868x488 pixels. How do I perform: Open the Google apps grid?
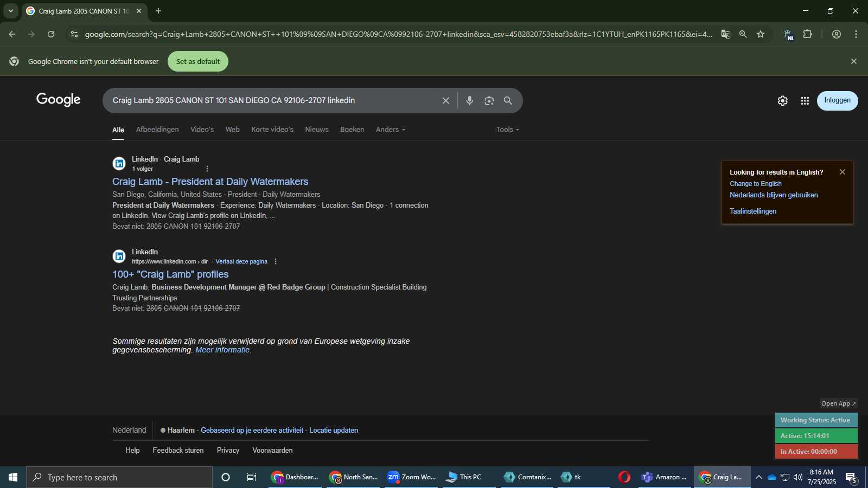tap(805, 101)
